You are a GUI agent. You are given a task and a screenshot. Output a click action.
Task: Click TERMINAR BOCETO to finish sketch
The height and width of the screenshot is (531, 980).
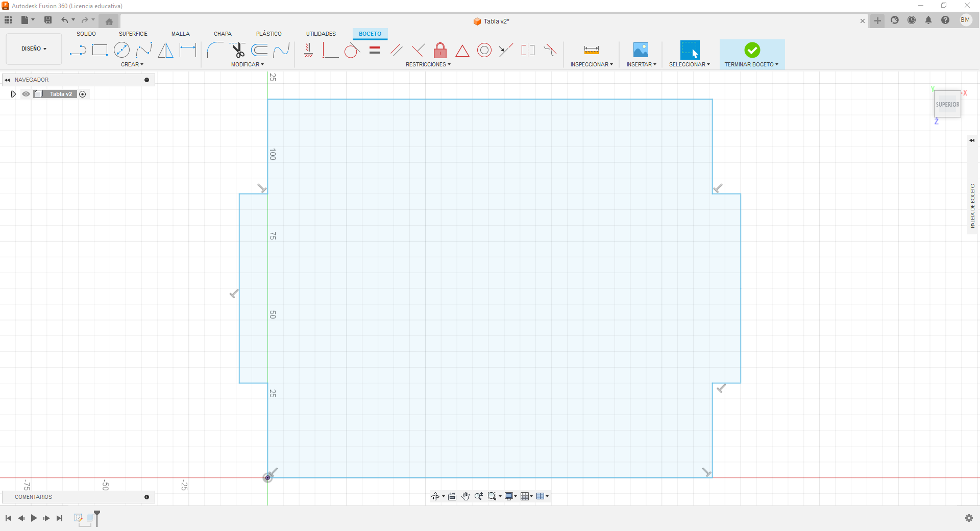pos(752,54)
